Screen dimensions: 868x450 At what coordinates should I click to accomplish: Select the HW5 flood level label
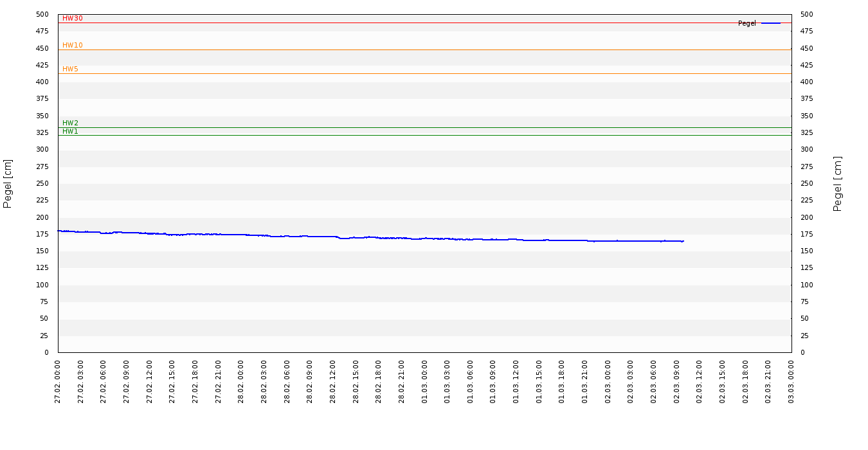coord(70,69)
